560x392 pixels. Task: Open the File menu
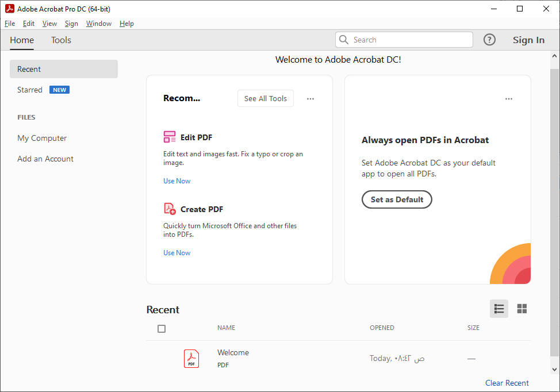pos(10,24)
